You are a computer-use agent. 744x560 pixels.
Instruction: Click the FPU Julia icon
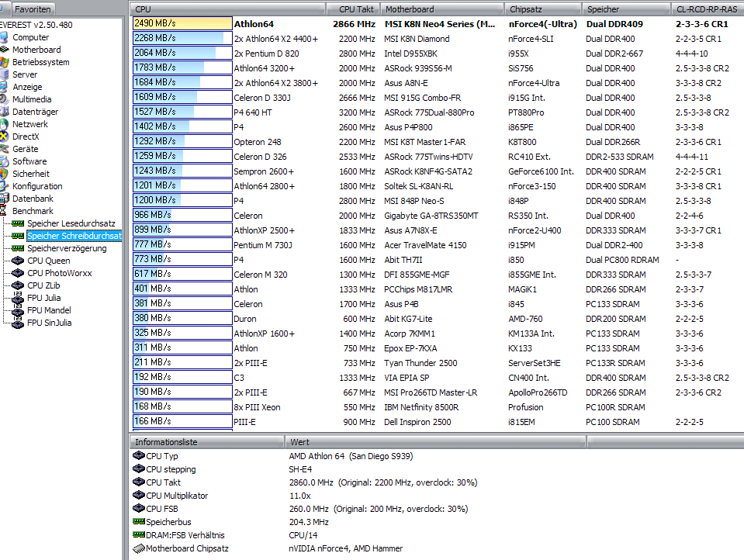(18, 298)
